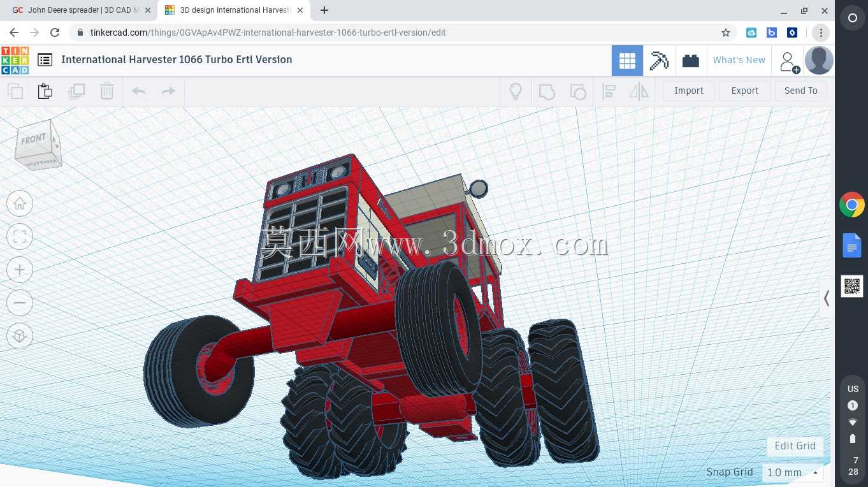Image resolution: width=868 pixels, height=487 pixels.
Task: Click the Mirror flip icon
Action: pos(639,91)
